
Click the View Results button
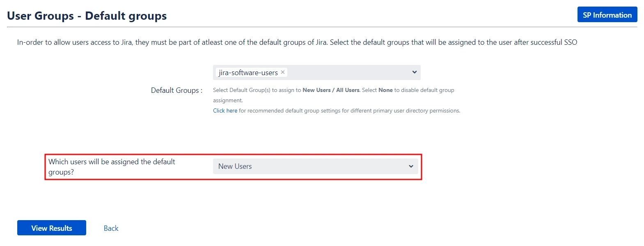[x=52, y=228]
